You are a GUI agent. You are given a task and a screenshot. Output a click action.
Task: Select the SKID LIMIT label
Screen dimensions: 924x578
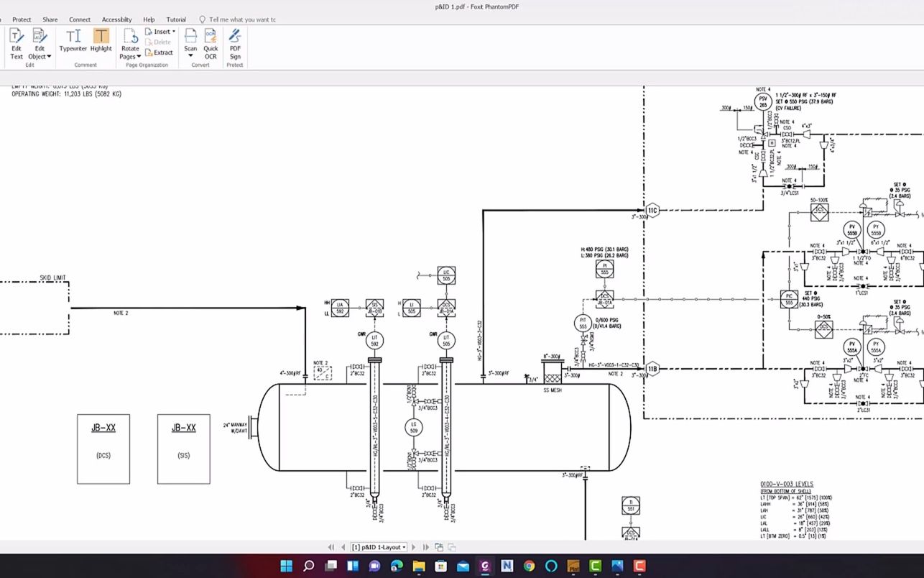pyautogui.click(x=52, y=278)
